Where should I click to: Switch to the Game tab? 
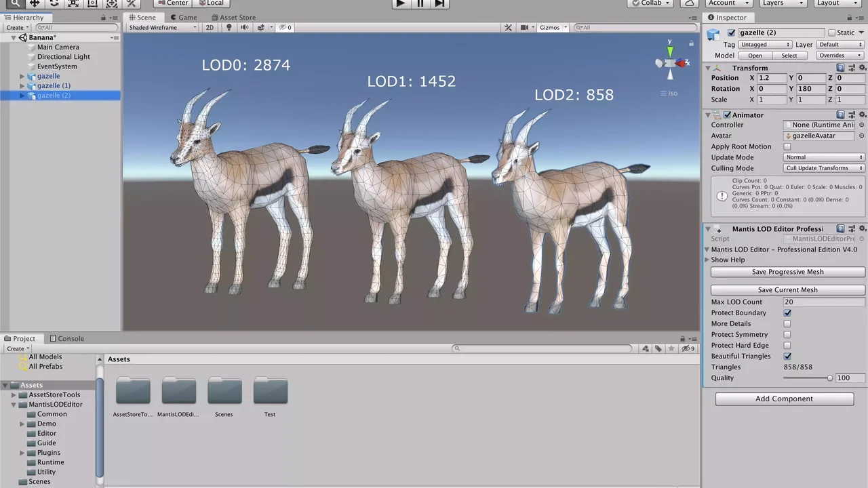pyautogui.click(x=183, y=18)
